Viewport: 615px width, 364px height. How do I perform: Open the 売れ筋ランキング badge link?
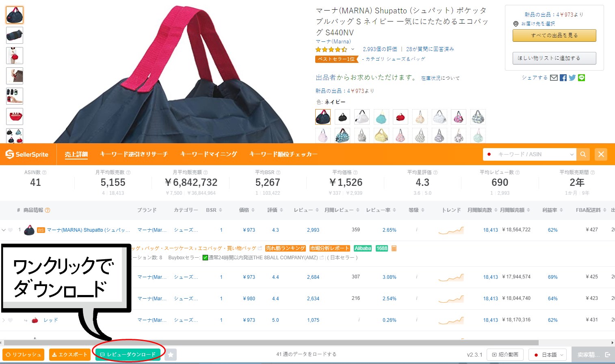click(x=285, y=248)
